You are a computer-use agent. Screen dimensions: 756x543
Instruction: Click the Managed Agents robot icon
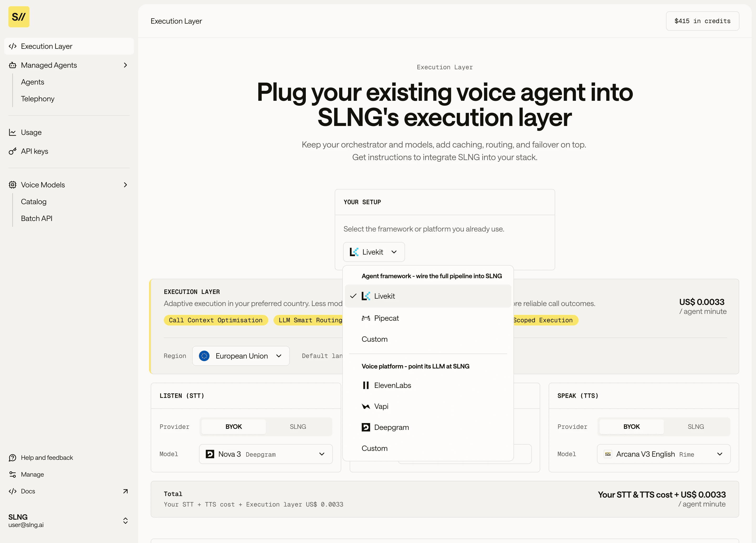(13, 65)
